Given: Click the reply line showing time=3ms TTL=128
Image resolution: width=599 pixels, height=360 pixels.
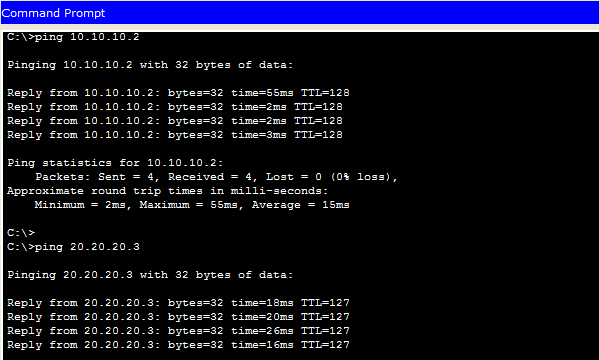Looking at the screenshot, I should click(175, 135).
